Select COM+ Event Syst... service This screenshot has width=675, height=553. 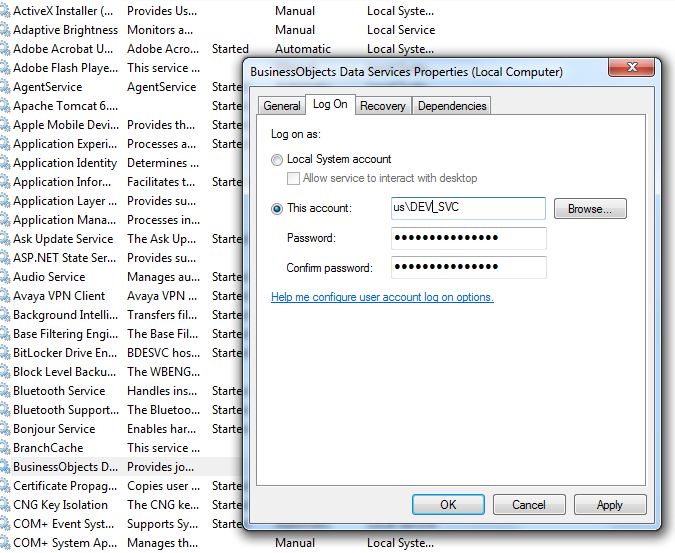64,524
